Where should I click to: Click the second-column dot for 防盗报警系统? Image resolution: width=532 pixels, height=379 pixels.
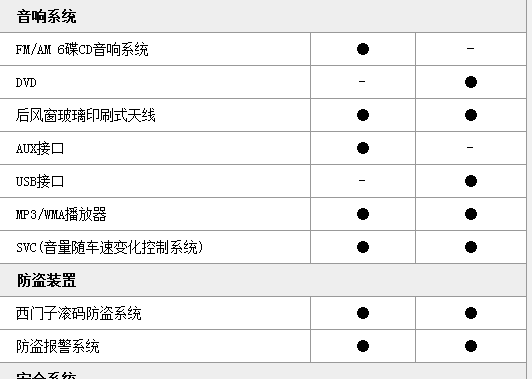[x=471, y=346]
